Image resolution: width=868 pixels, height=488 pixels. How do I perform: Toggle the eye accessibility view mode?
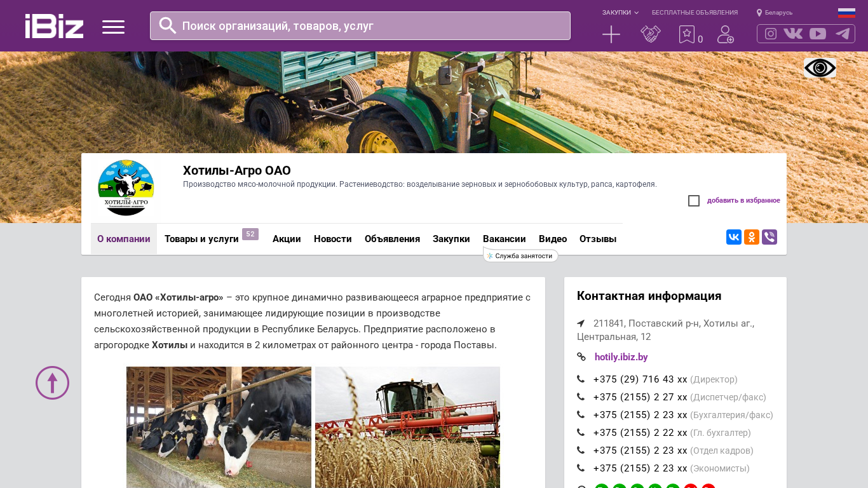[820, 68]
